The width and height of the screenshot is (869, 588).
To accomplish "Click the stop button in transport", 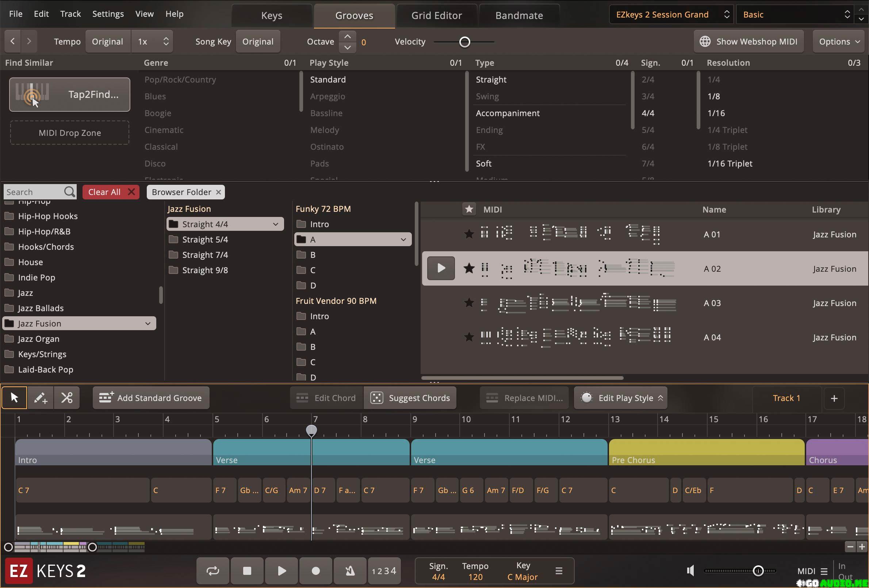I will point(247,571).
